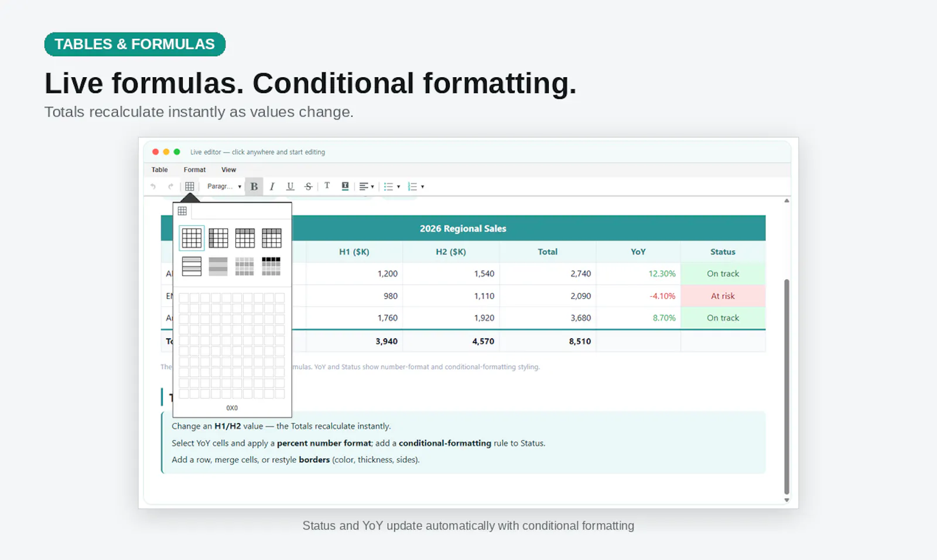Click the cell with value 2,090
Viewport: 937px width, 560px height.
click(x=548, y=296)
